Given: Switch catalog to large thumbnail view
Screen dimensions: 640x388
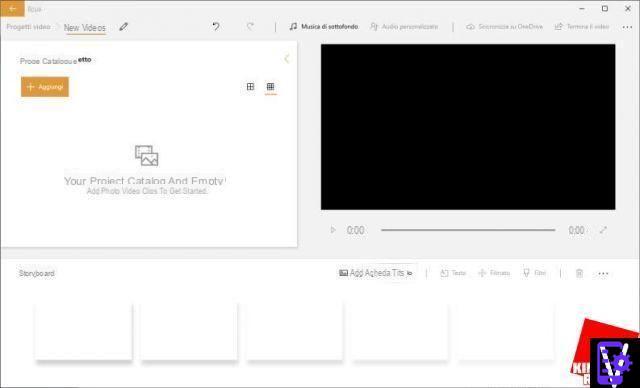Looking at the screenshot, I should click(x=250, y=86).
